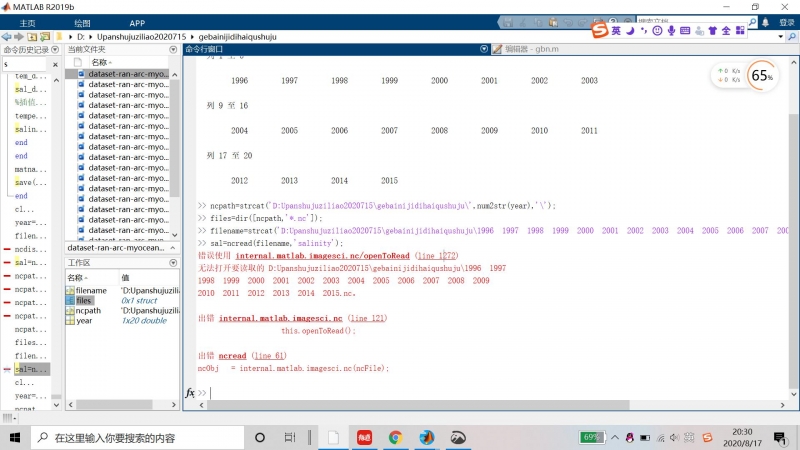800x450 pixels.
Task: Open Google Chrome from the taskbar
Action: [x=395, y=437]
